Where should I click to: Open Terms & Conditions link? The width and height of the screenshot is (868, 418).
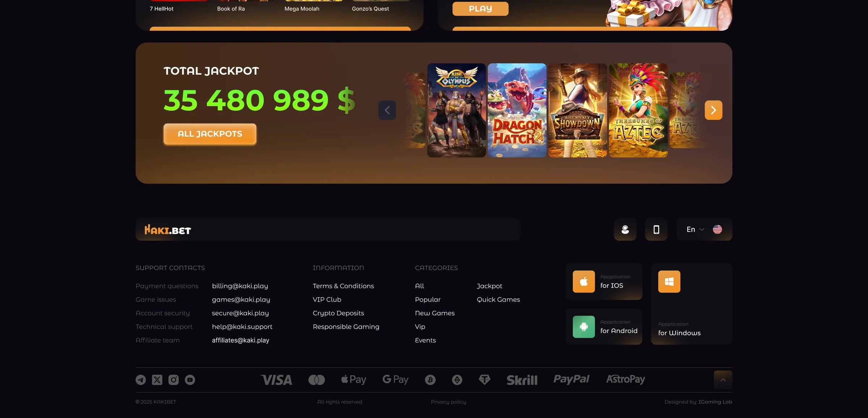coord(343,286)
